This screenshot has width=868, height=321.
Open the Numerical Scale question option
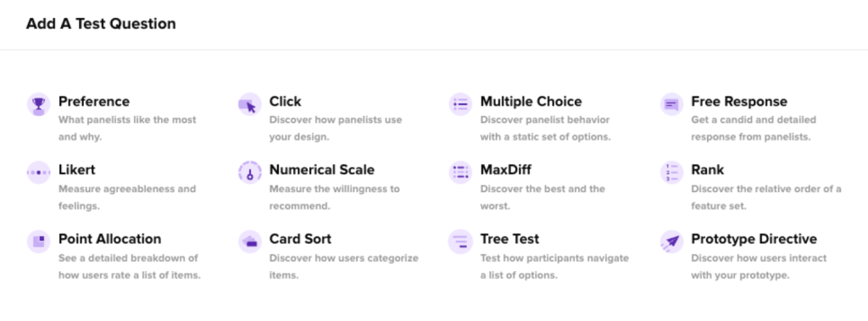[321, 170]
